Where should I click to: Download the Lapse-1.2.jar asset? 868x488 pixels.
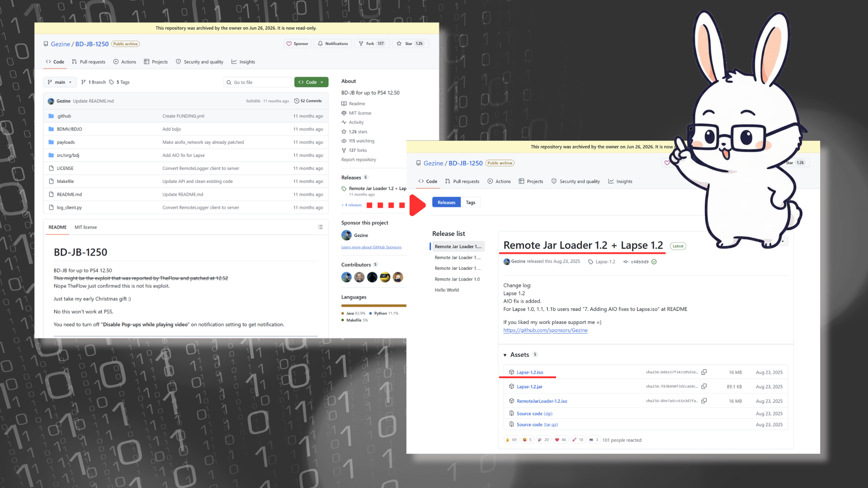[529, 387]
